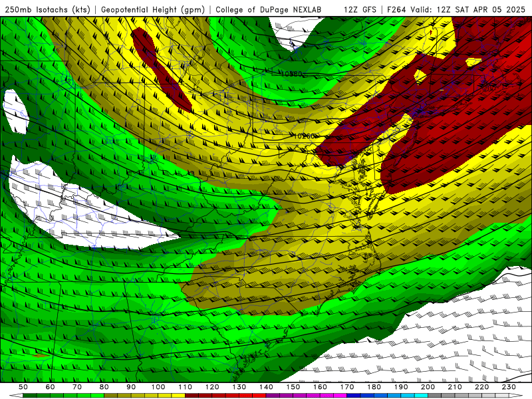The height and width of the screenshot is (399, 532).
Task: Click the 150 value on the legend
Action: pyautogui.click(x=293, y=387)
